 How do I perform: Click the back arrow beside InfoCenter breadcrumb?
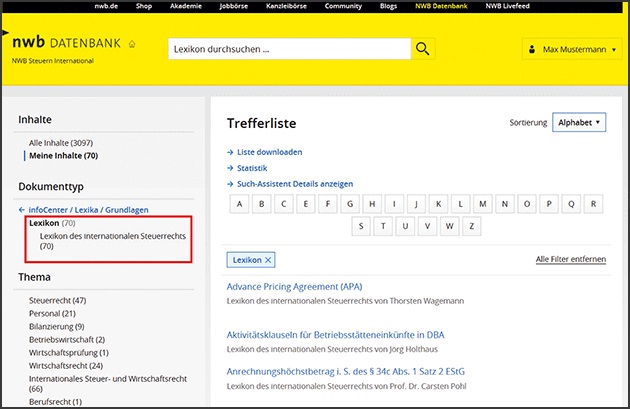[22, 210]
